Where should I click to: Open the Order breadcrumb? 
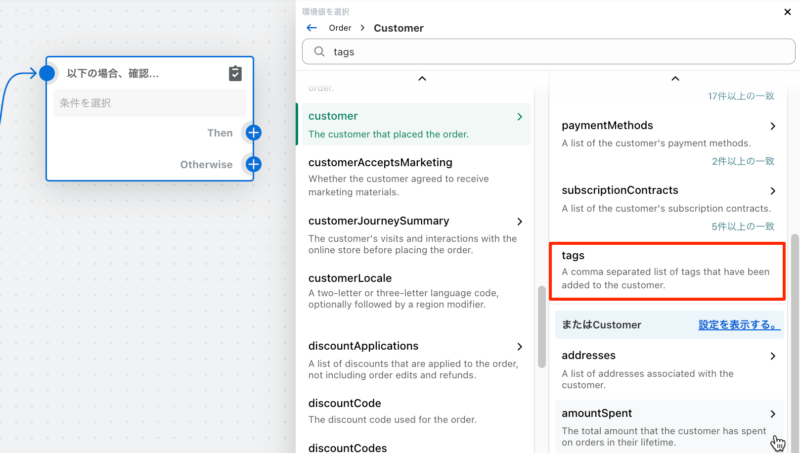coord(340,28)
